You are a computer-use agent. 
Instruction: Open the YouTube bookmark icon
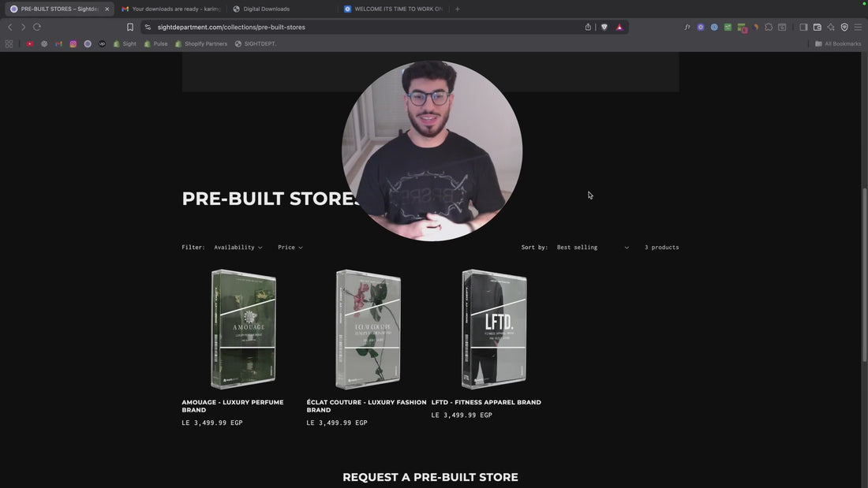(30, 44)
